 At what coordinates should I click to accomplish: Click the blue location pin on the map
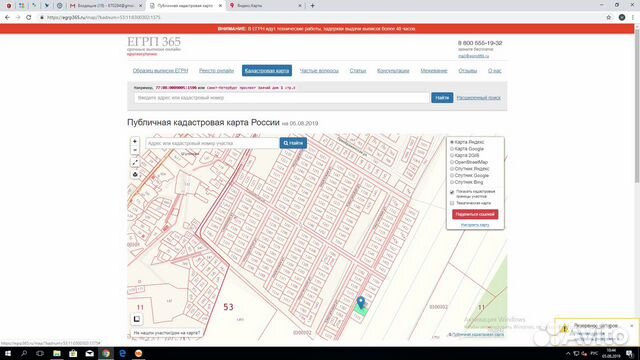pyautogui.click(x=361, y=302)
